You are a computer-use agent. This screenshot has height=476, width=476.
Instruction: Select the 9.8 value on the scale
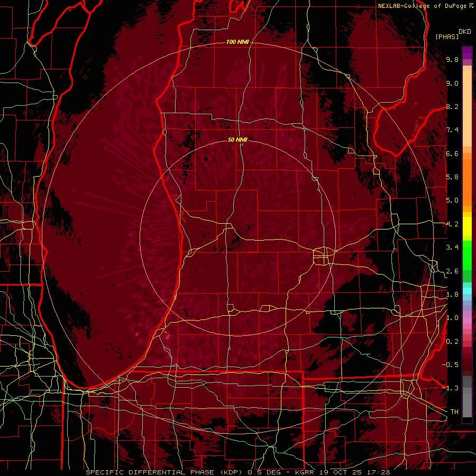(452, 59)
